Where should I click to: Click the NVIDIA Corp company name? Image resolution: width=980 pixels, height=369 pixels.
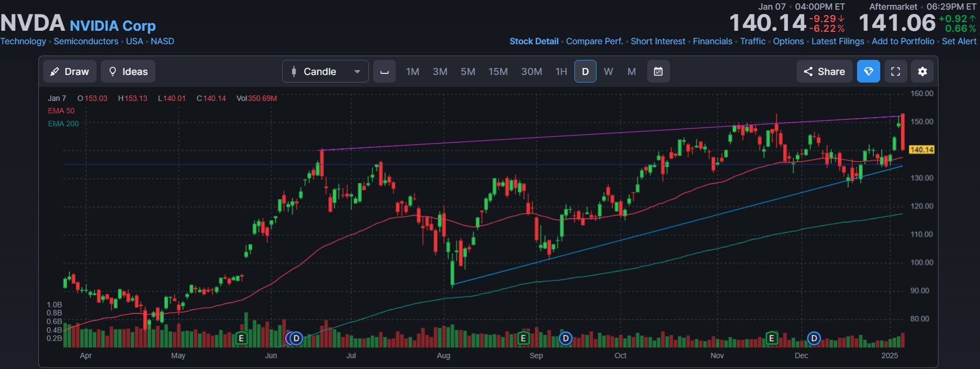(113, 26)
